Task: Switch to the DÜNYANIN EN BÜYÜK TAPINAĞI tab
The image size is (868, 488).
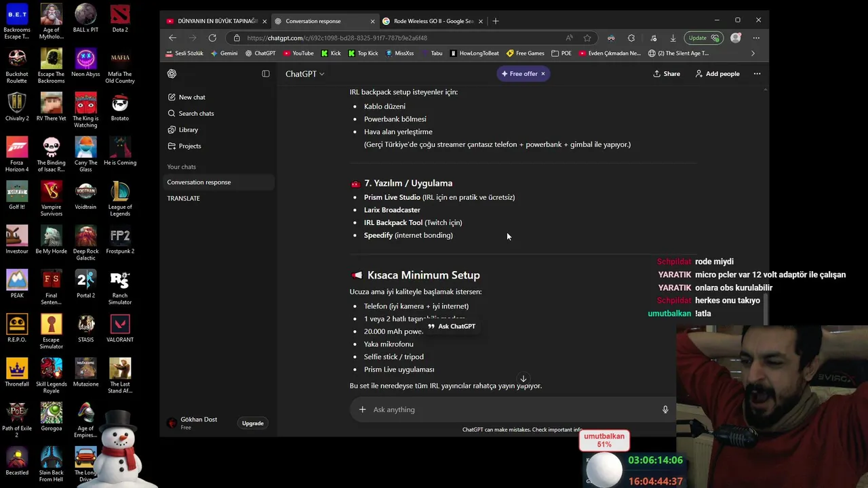Action: (216, 21)
